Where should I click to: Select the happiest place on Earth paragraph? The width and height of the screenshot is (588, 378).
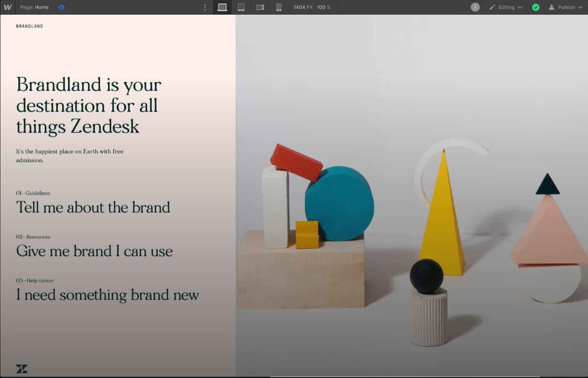(69, 156)
